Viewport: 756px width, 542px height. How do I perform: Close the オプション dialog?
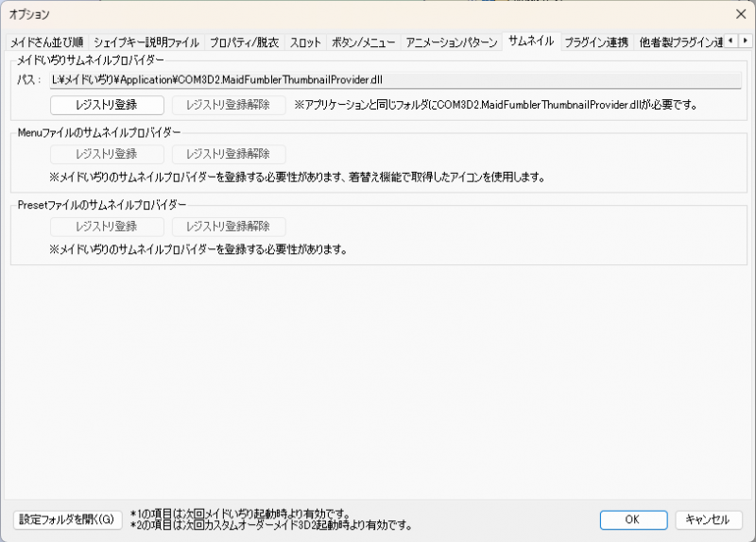[x=741, y=14]
